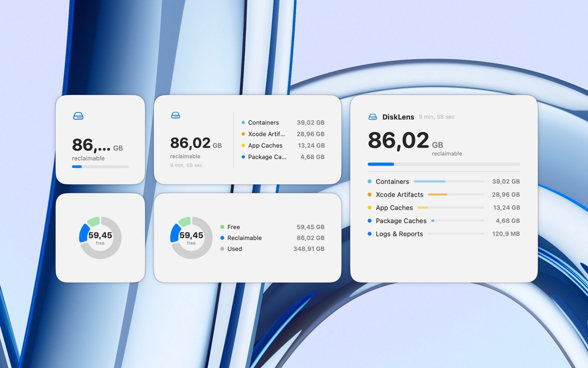The height and width of the screenshot is (368, 588).
Task: Click the Package Caches label in large widget
Action: pyautogui.click(x=401, y=221)
